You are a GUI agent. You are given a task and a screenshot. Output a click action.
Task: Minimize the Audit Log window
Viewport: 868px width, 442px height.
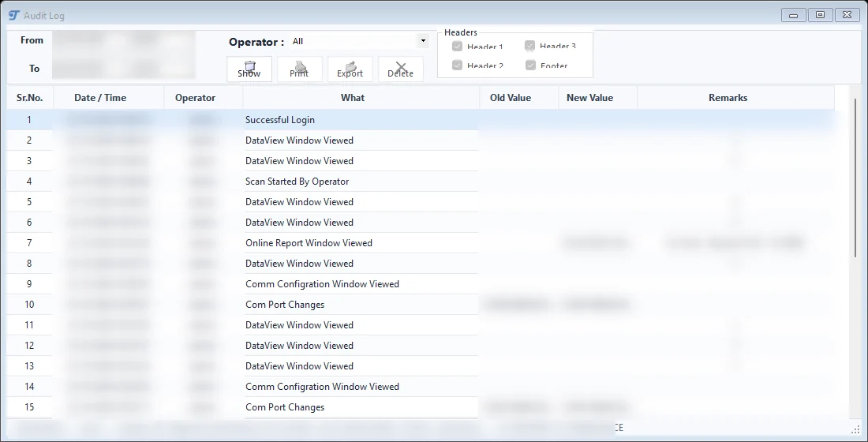pyautogui.click(x=793, y=15)
